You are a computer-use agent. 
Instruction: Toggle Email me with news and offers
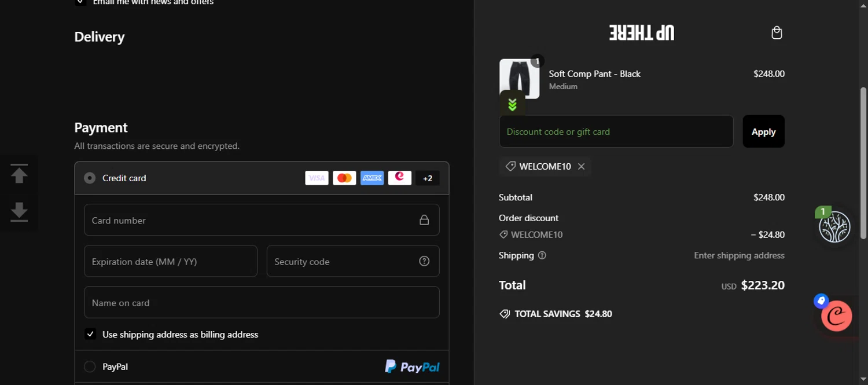click(80, 2)
